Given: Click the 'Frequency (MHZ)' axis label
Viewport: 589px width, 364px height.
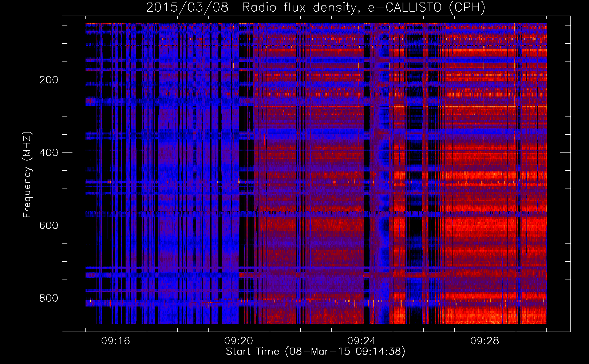Looking at the screenshot, I should 27,175.
